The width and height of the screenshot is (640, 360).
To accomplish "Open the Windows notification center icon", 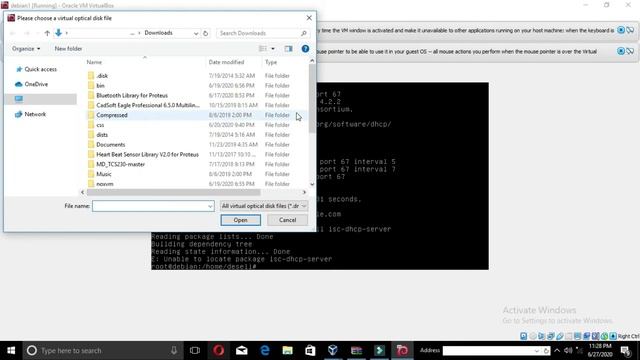I will pos(625,350).
